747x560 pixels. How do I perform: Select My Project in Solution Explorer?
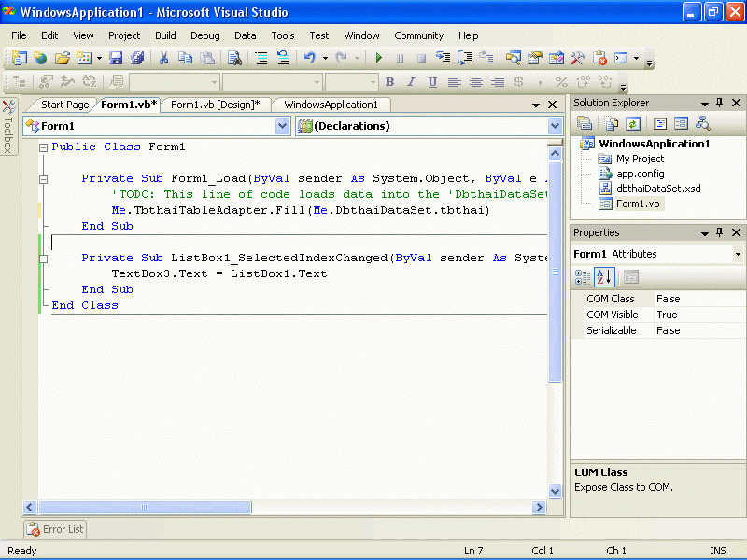(x=640, y=159)
